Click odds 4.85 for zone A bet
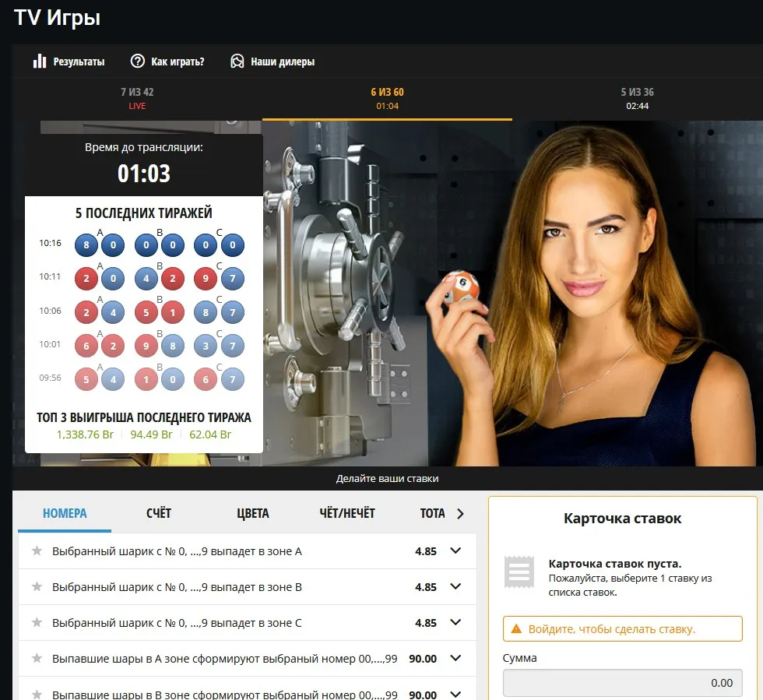Screen dimensions: 763x700 [426, 551]
